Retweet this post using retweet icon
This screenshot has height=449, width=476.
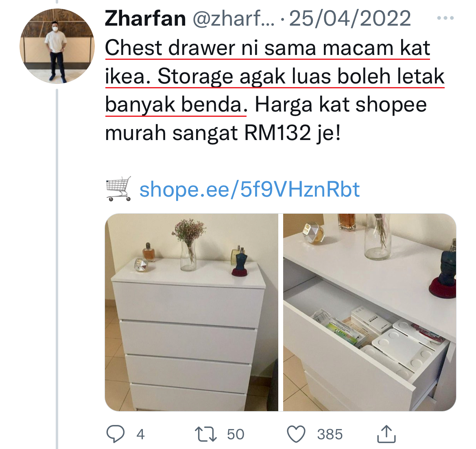[x=205, y=434]
